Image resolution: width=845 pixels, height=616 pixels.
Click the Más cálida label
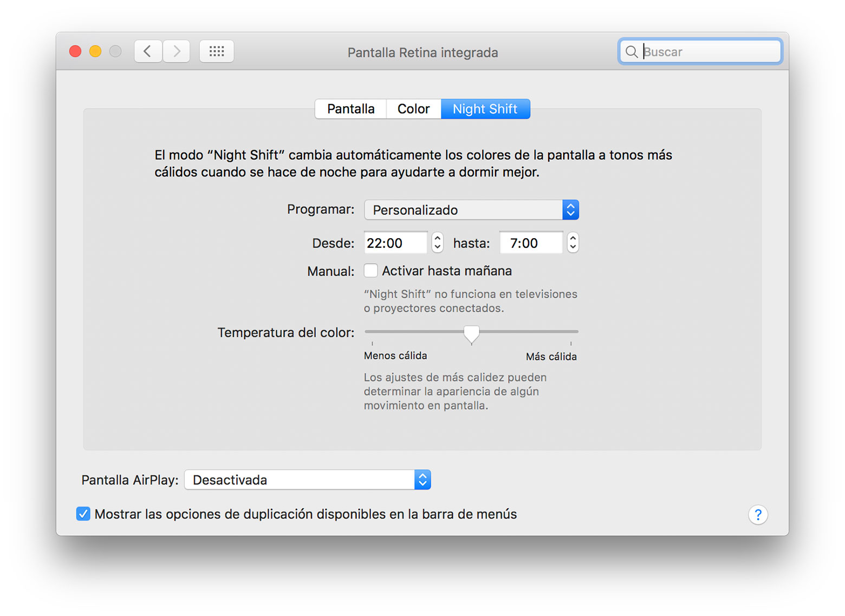pos(551,357)
